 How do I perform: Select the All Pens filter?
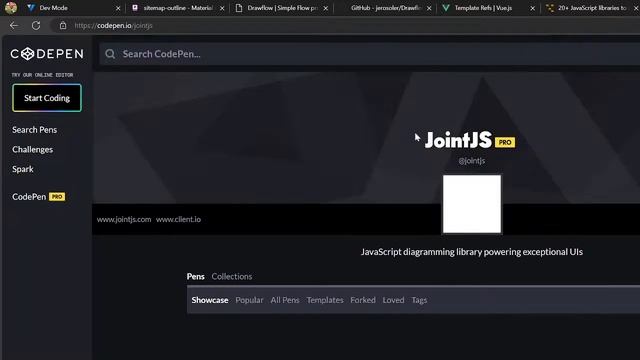pos(285,300)
